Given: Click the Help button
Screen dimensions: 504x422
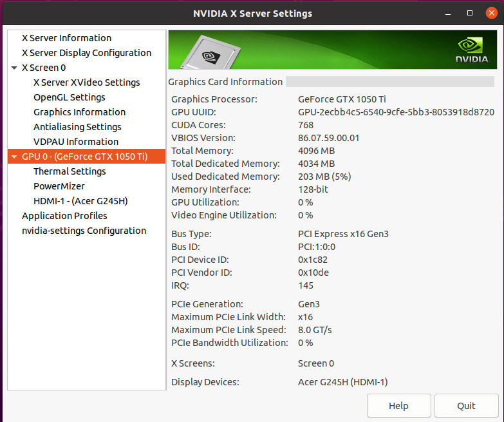Looking at the screenshot, I should tap(398, 406).
